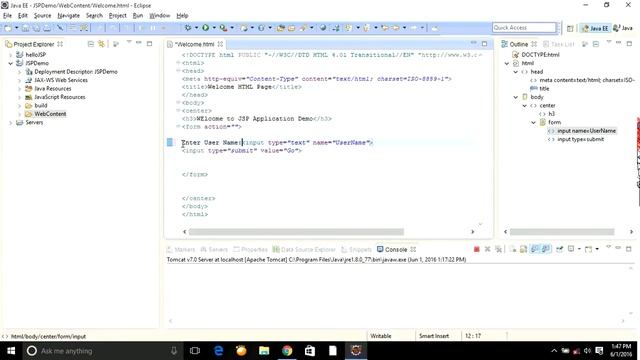Select input type=submit in Outline
Viewport: 640px width, 360px height.
coord(580,139)
